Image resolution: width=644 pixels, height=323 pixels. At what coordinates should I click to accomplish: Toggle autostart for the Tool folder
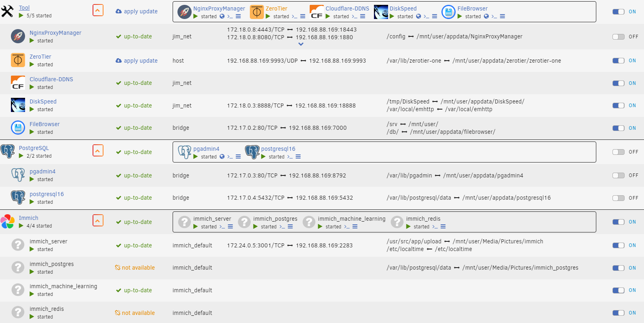[x=619, y=12]
